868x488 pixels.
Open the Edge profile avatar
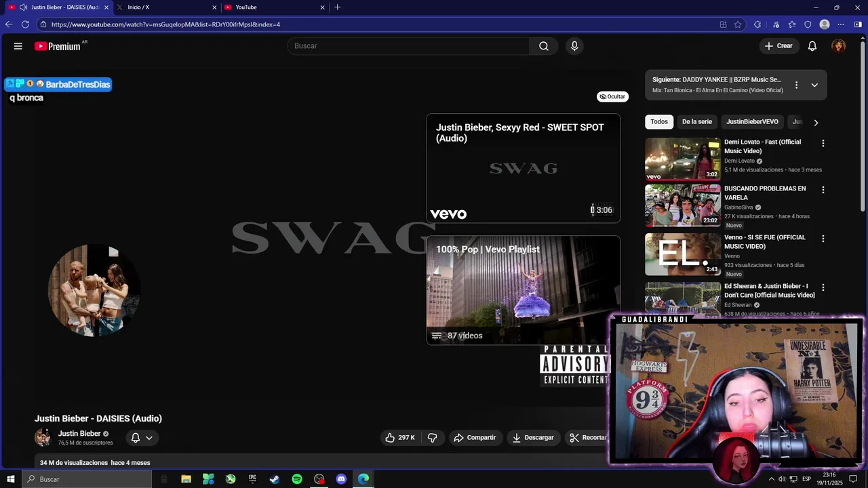tap(825, 24)
